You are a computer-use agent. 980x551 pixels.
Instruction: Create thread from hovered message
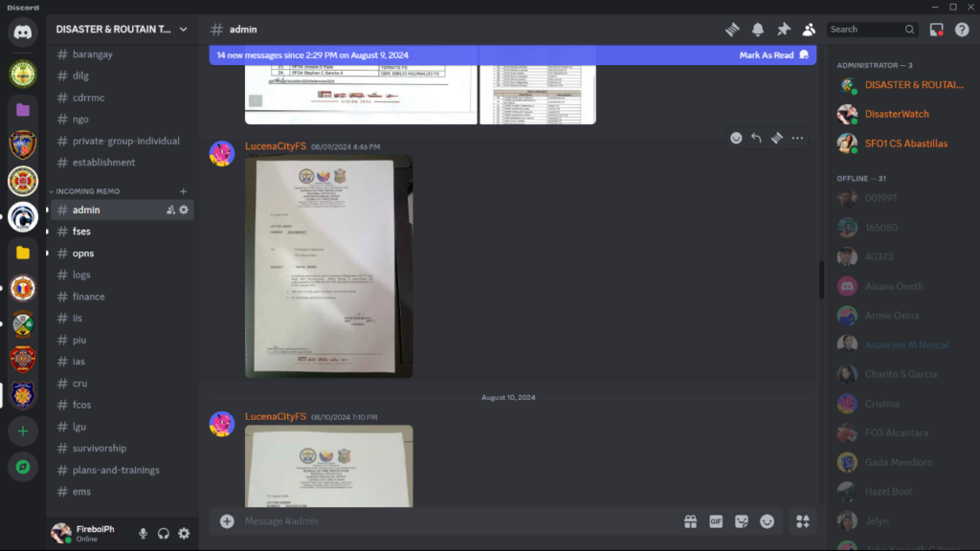(x=777, y=138)
